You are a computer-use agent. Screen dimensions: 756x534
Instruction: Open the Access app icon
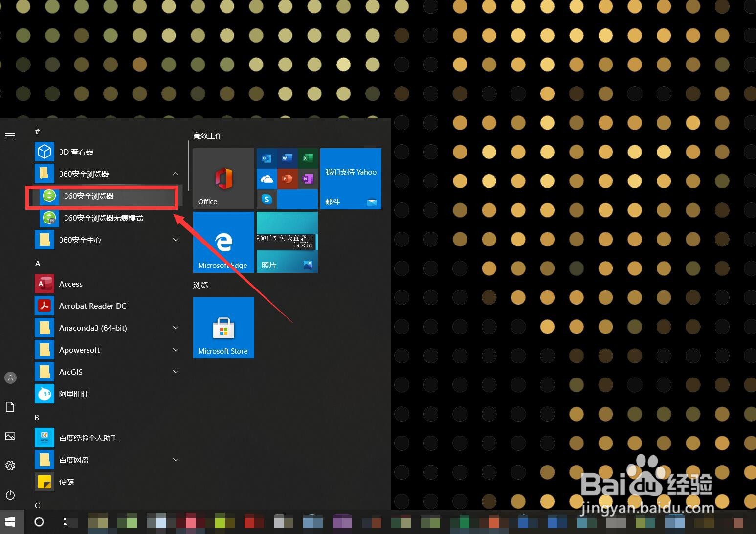(x=44, y=284)
